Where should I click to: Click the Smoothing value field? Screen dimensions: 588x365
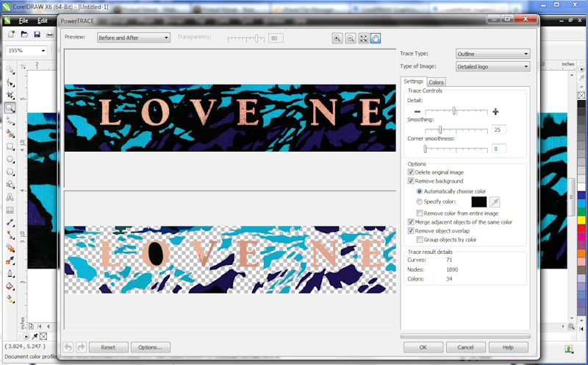[x=500, y=130]
